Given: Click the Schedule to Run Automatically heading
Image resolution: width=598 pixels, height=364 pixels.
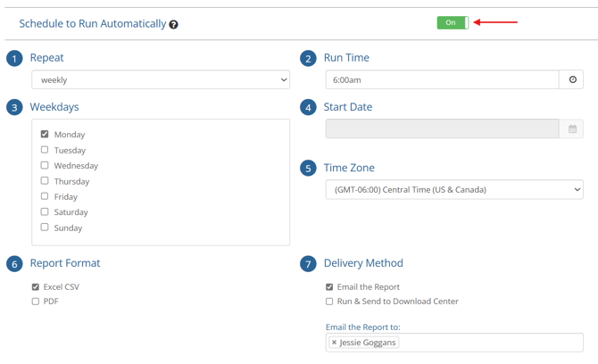Looking at the screenshot, I should (x=93, y=23).
